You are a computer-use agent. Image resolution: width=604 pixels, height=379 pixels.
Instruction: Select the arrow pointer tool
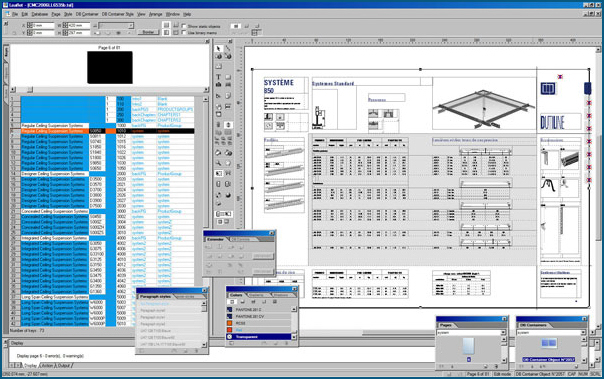(218, 49)
